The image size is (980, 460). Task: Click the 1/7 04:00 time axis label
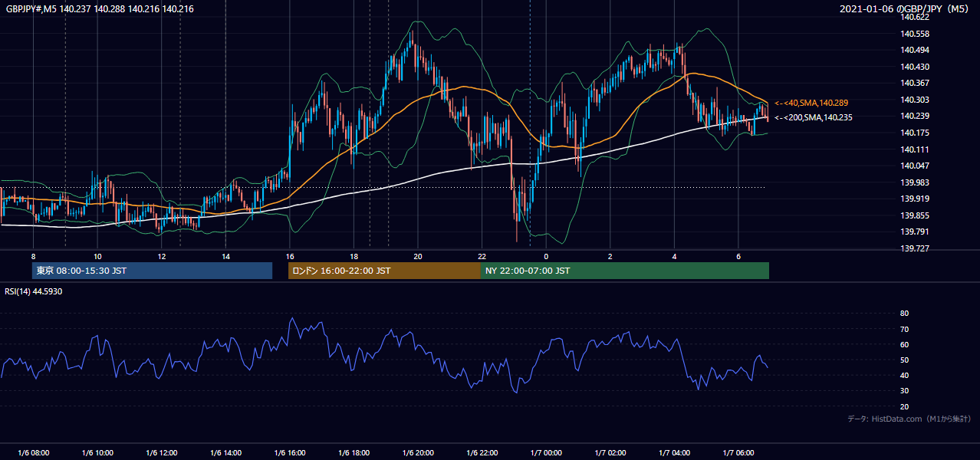pos(675,453)
